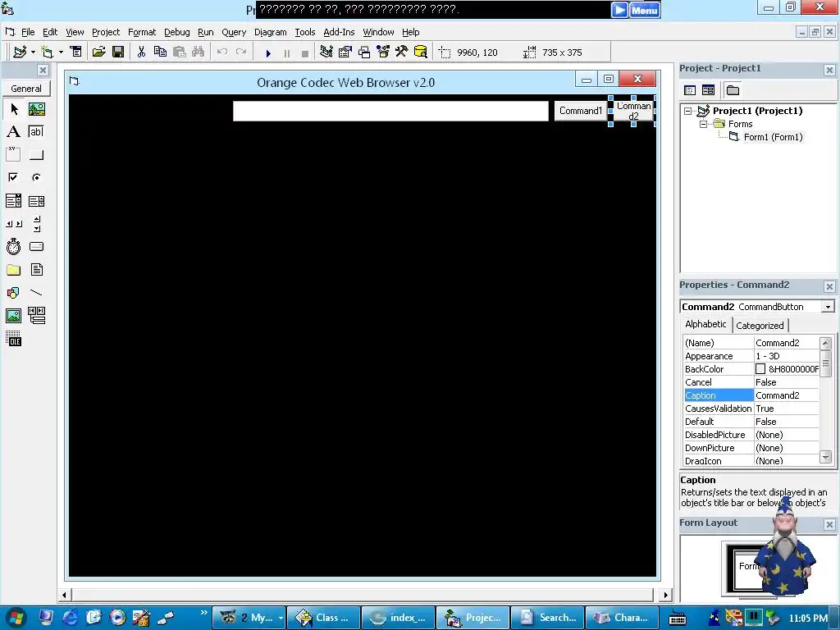Switch to the Categorized properties tab
This screenshot has height=630, width=840.
pos(760,326)
